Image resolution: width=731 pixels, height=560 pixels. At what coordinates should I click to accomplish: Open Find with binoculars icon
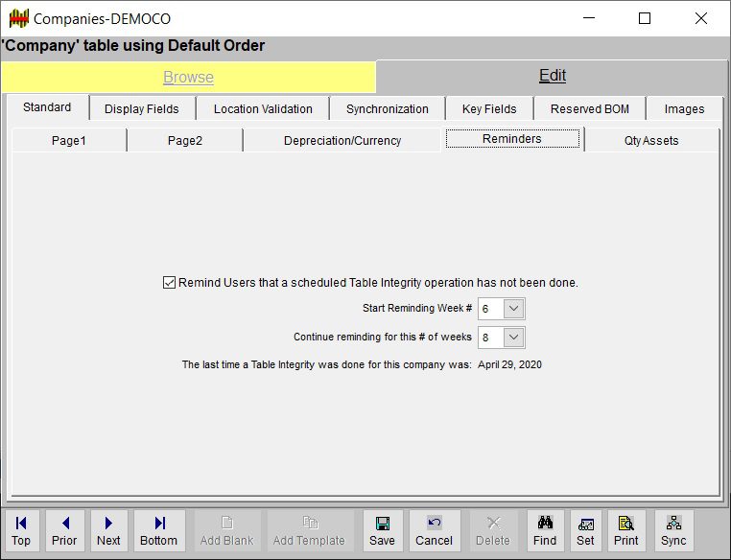545,530
